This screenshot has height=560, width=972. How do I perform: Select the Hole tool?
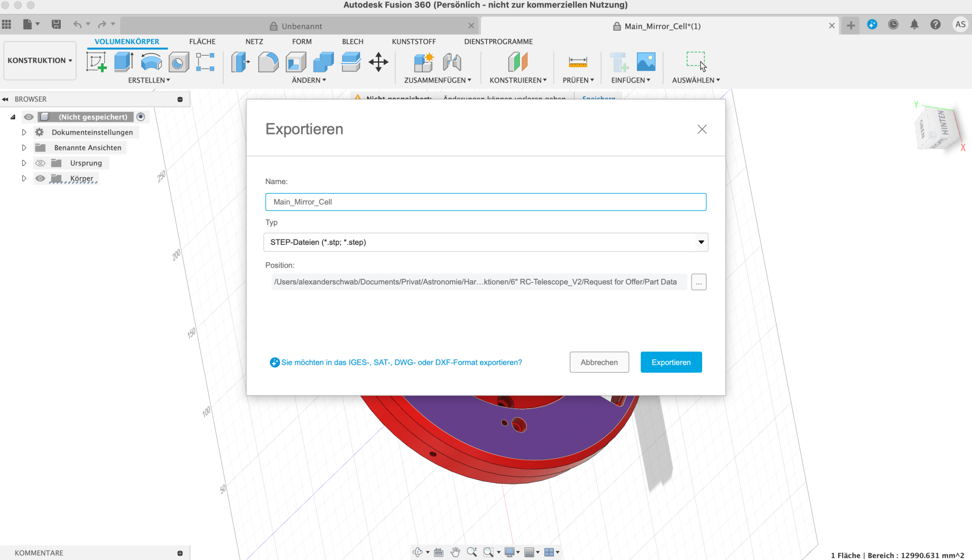tap(179, 62)
